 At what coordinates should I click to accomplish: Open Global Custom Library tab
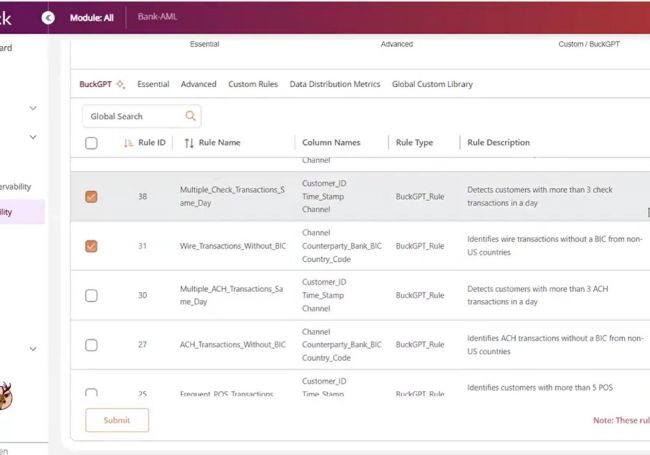[x=432, y=84]
